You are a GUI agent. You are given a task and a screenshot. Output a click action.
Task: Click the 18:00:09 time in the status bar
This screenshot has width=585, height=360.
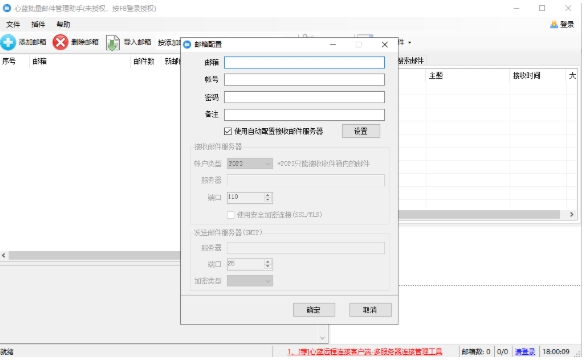[556, 352]
